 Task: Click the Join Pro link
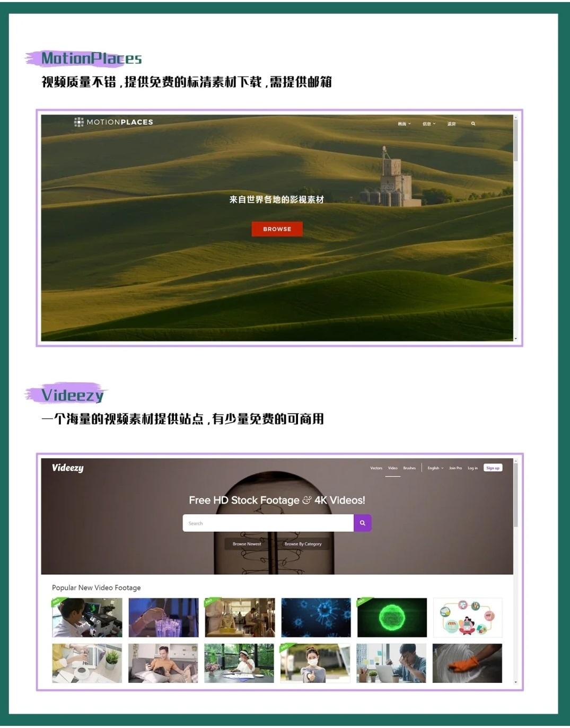[455, 468]
